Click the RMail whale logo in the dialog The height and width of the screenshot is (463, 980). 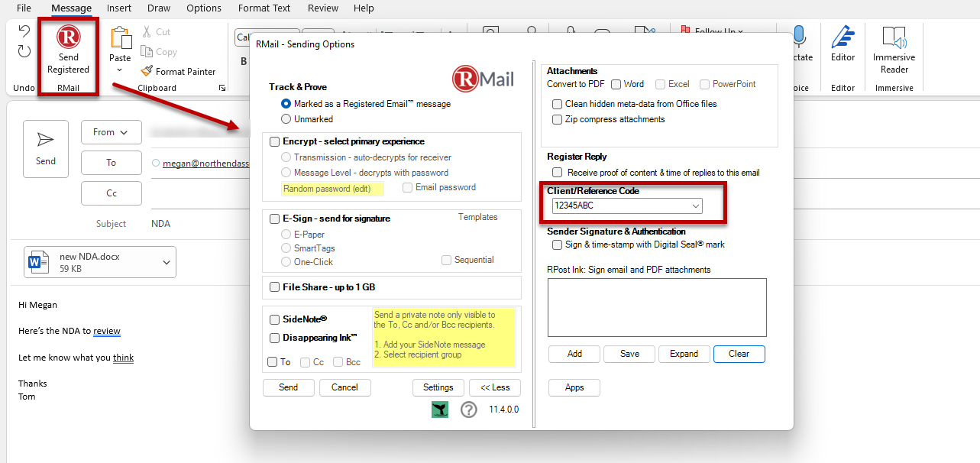coord(482,79)
